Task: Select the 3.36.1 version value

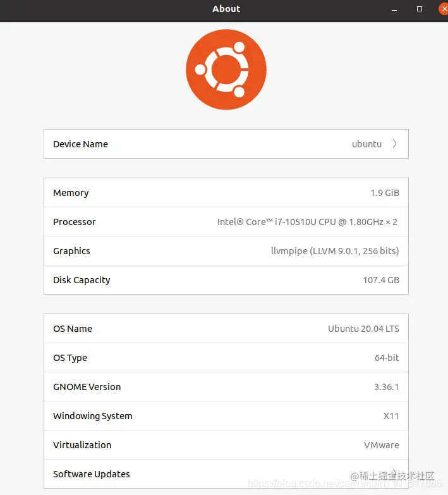Action: point(387,387)
